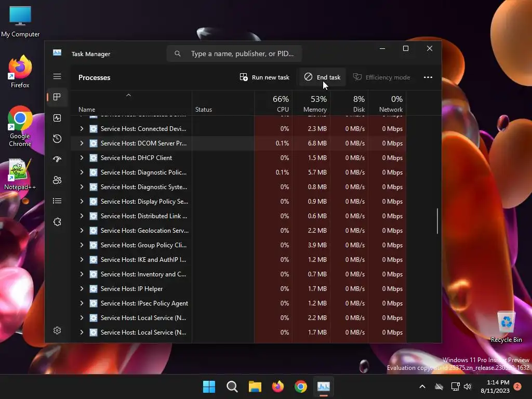Click the 6.8 MB memory value
The width and height of the screenshot is (532, 399).
click(x=317, y=143)
